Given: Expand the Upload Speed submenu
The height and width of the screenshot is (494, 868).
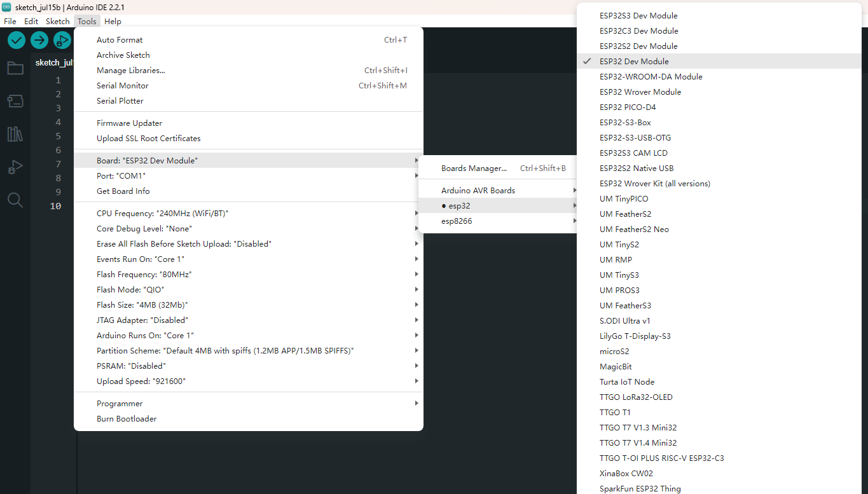Looking at the screenshot, I should click(249, 381).
